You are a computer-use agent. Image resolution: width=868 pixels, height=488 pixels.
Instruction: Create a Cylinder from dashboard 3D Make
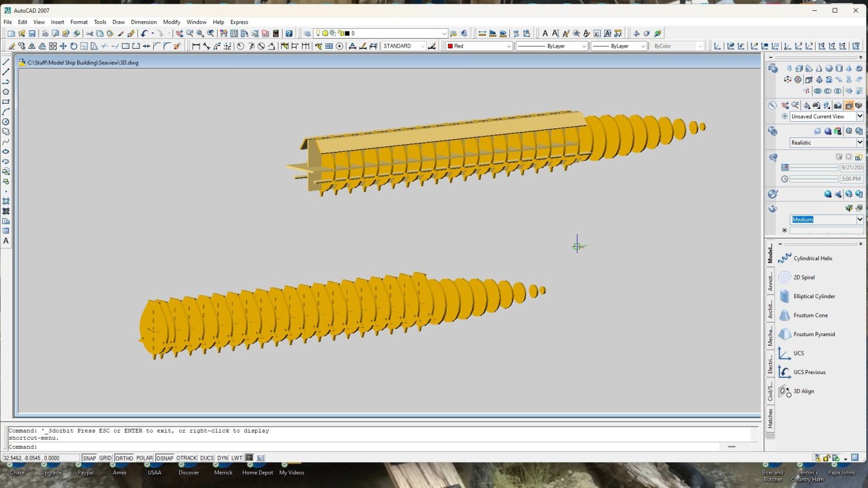[x=839, y=69]
